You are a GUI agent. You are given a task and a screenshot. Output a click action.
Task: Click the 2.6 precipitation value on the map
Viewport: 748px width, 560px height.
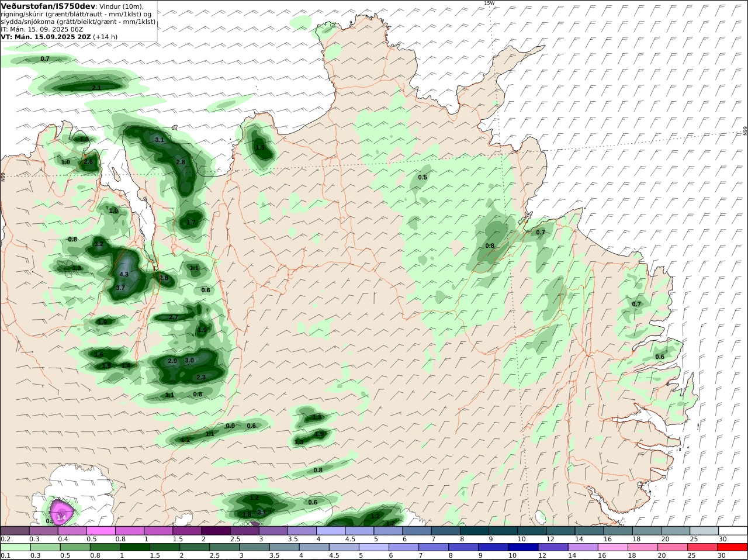88,162
